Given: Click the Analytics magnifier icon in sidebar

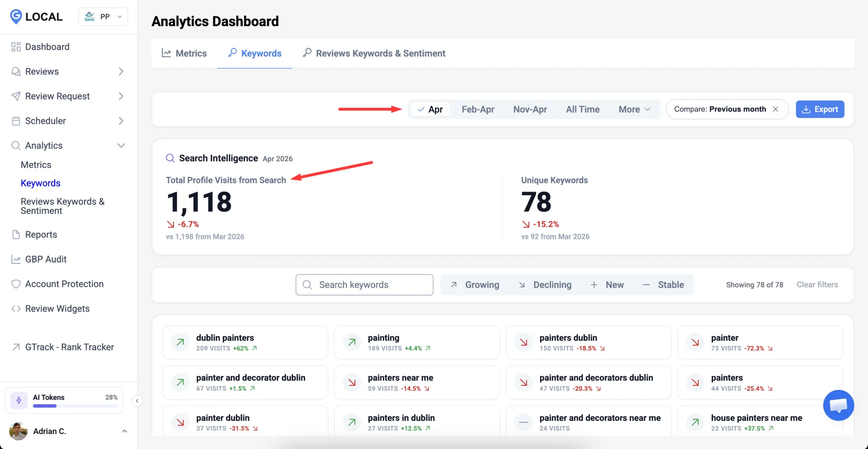Looking at the screenshot, I should pos(16,145).
